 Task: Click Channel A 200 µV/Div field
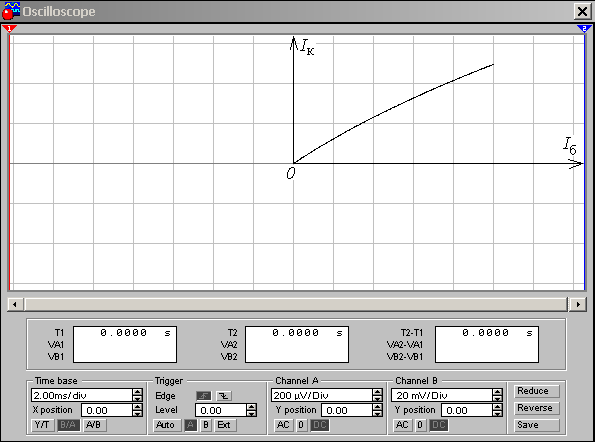321,395
